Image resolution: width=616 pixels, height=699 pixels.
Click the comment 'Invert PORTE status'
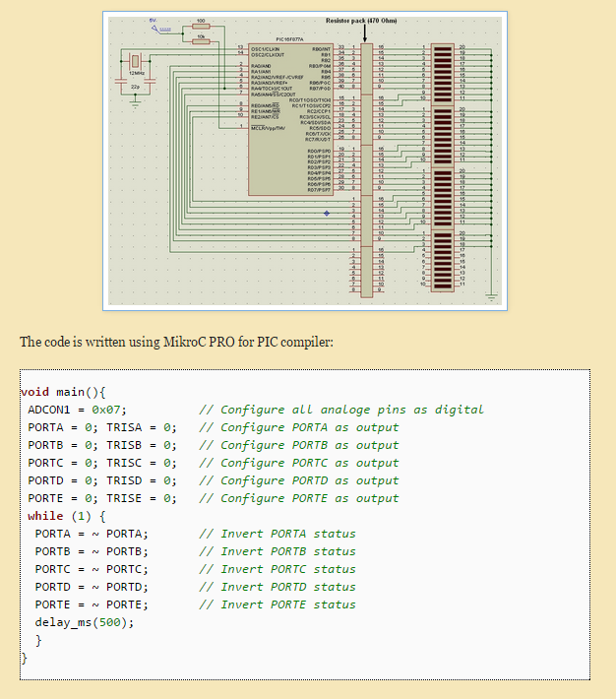click(x=277, y=604)
